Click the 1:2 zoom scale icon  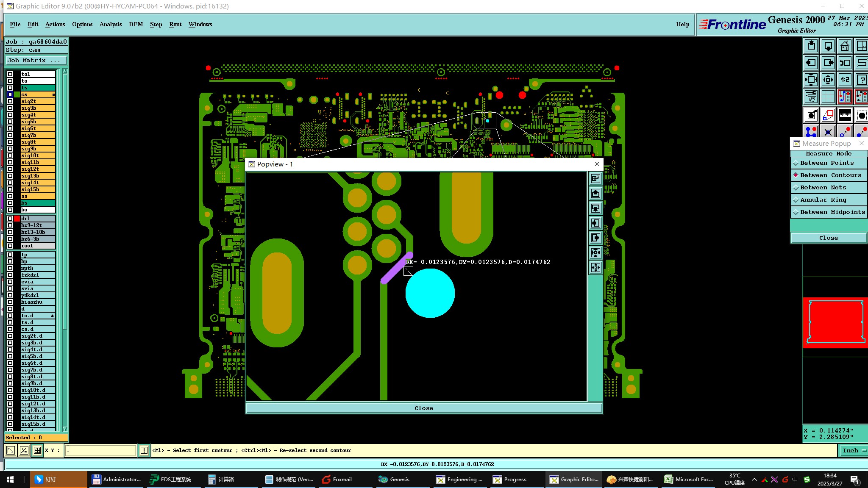point(845,80)
